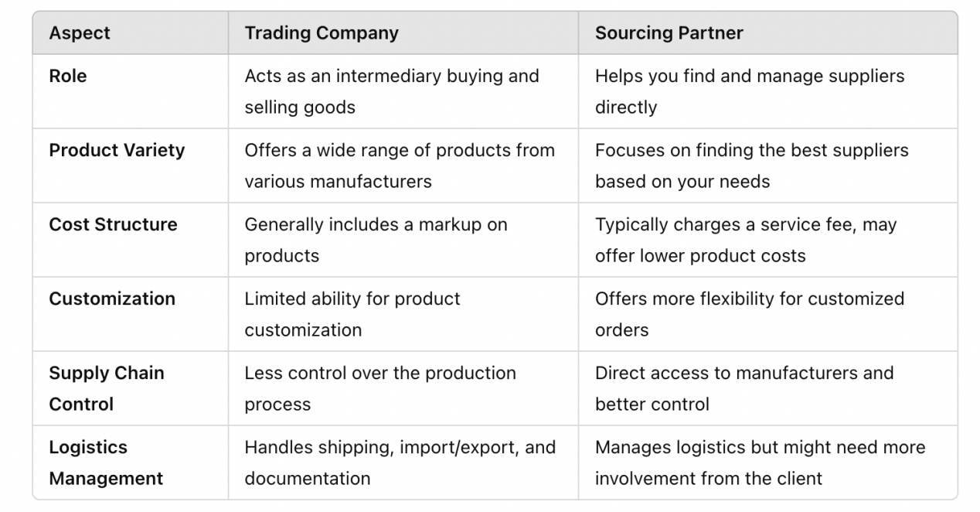Click the "Focuses on finding the best suppliers" cell

(751, 166)
